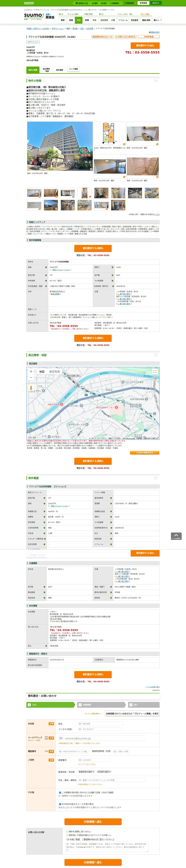186x868 pixels.
Task: Open 印刷用画面
Action: pos(148,37)
